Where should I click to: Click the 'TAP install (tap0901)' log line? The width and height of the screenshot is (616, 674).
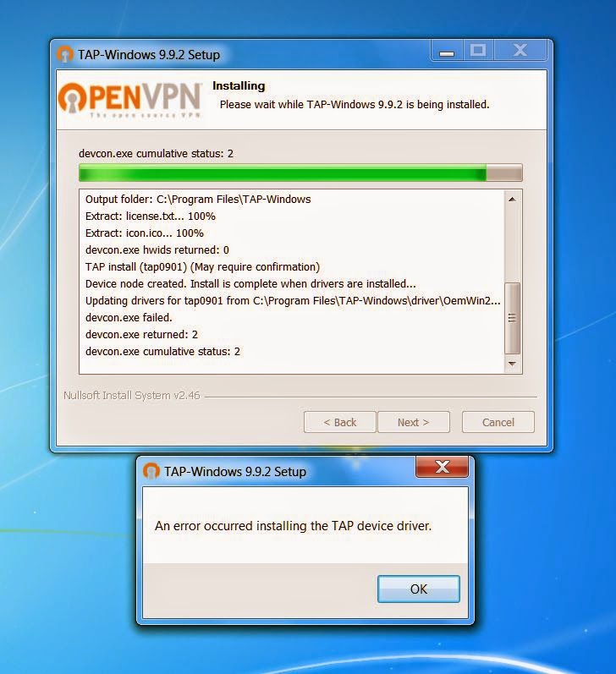[x=202, y=267]
